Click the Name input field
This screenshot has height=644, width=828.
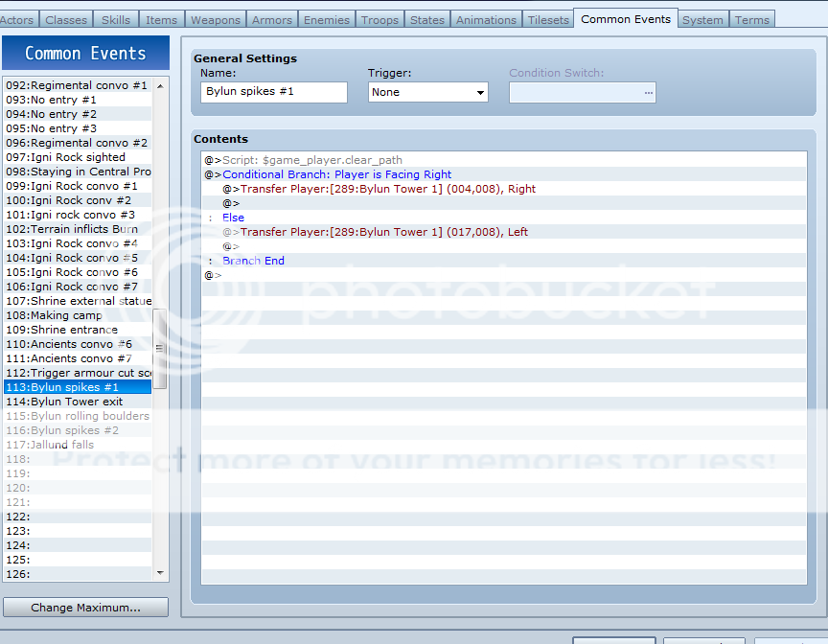274,92
